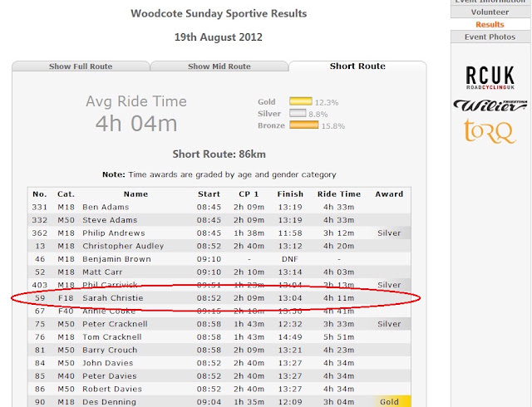
Task: Click the RCUK Road Cycling UK logo
Action: 490,78
